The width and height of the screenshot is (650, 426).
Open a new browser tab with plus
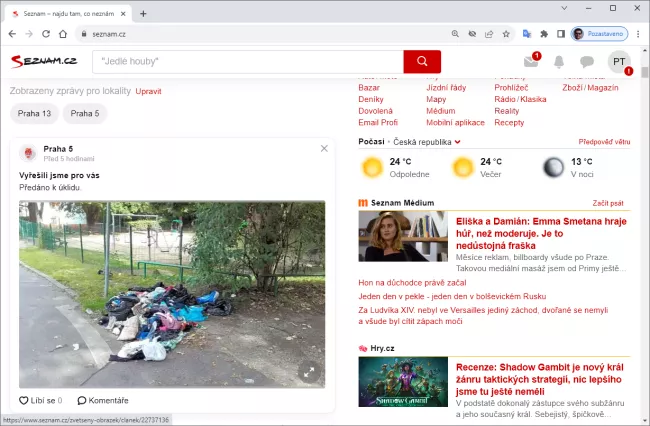click(143, 14)
